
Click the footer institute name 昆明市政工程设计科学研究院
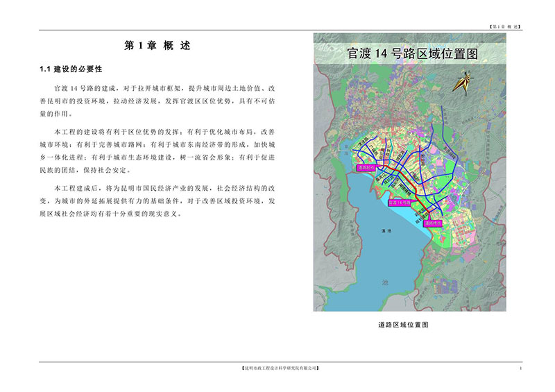pyautogui.click(x=277, y=368)
